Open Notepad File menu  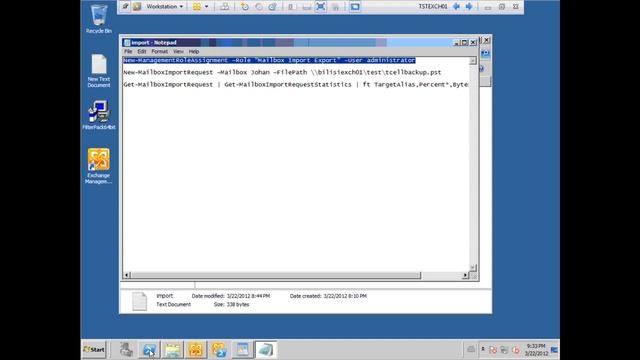[x=128, y=51]
